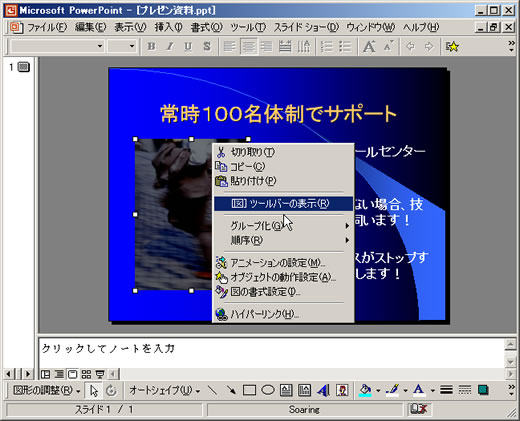Viewport: 520px width, 421px height.
Task: Open 挿入(I) menu
Action: tap(168, 27)
